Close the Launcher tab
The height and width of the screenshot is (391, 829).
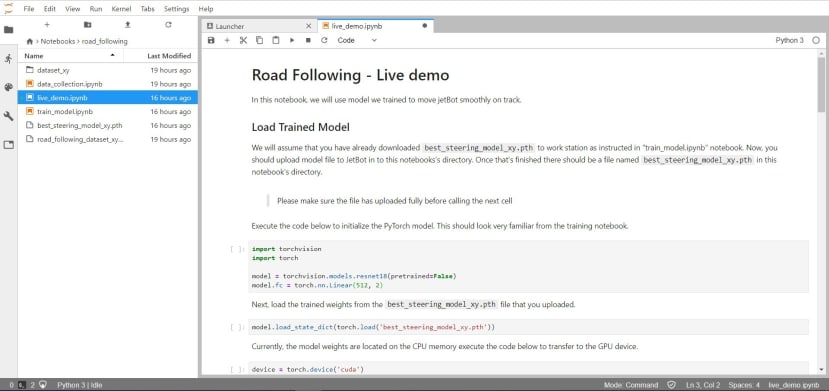pos(309,26)
